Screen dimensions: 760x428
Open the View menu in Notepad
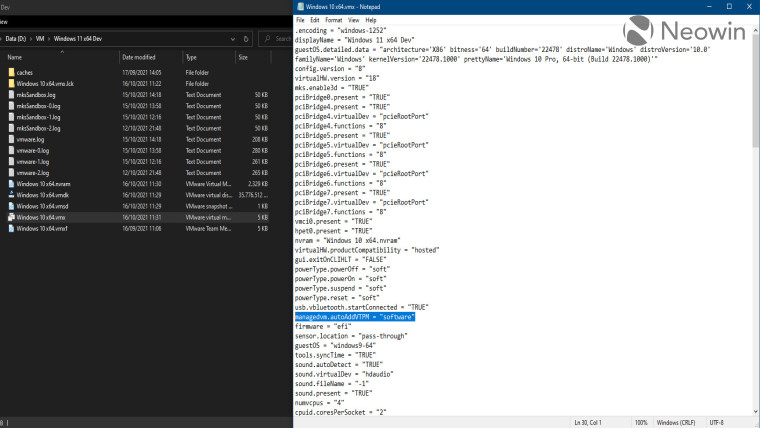coord(354,20)
